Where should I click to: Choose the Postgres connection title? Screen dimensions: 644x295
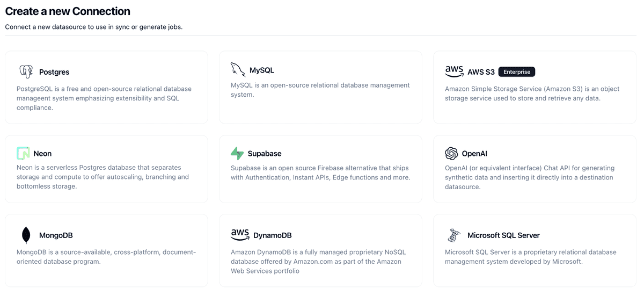pyautogui.click(x=54, y=72)
